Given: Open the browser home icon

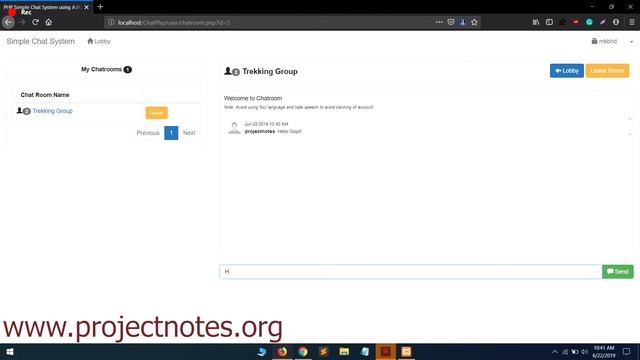Looking at the screenshot, I should [x=49, y=22].
